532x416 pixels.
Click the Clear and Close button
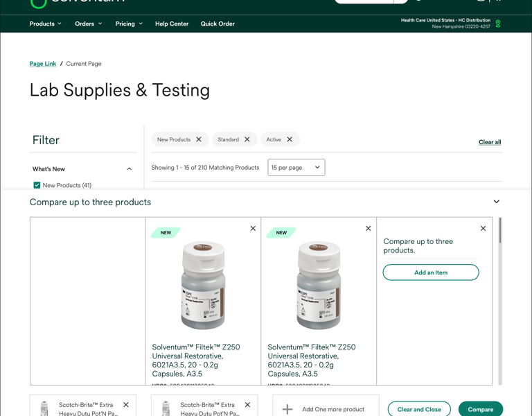point(419,409)
